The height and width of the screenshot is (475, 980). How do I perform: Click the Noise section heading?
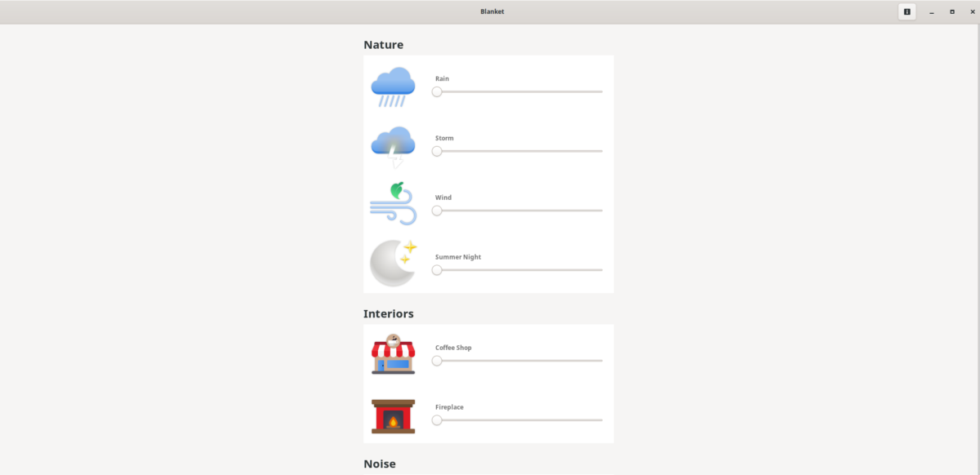coord(380,464)
